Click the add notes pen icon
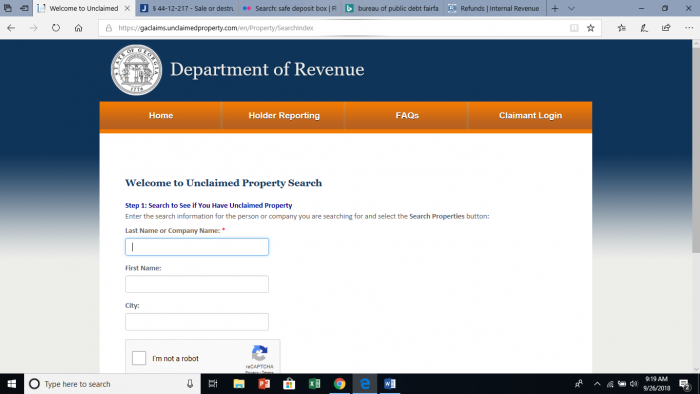700x394 pixels. point(644,28)
